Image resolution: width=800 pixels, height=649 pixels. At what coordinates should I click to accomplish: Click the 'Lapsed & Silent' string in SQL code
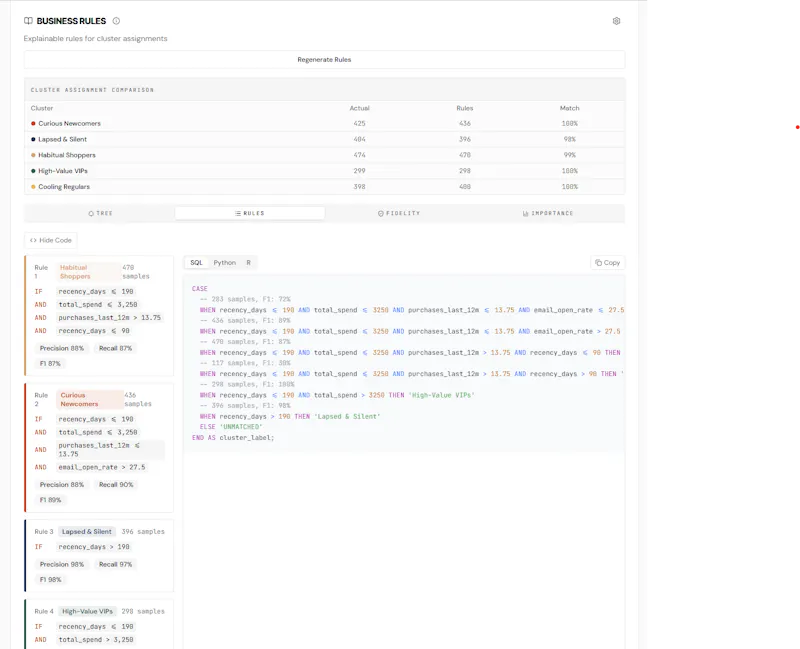(347, 417)
